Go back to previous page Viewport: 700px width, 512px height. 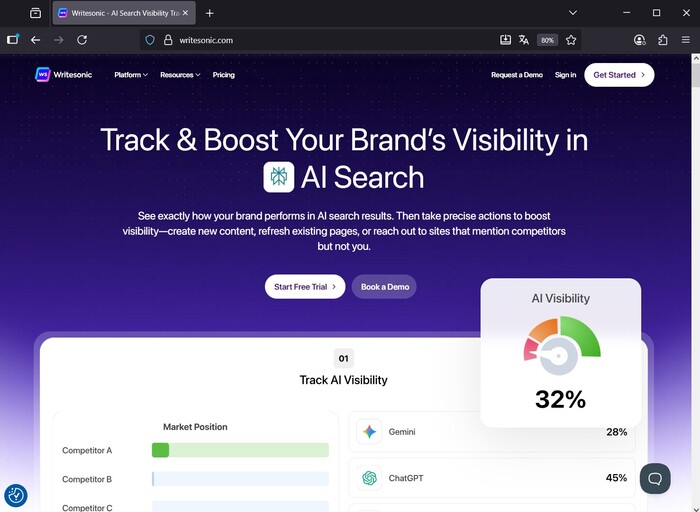36,40
